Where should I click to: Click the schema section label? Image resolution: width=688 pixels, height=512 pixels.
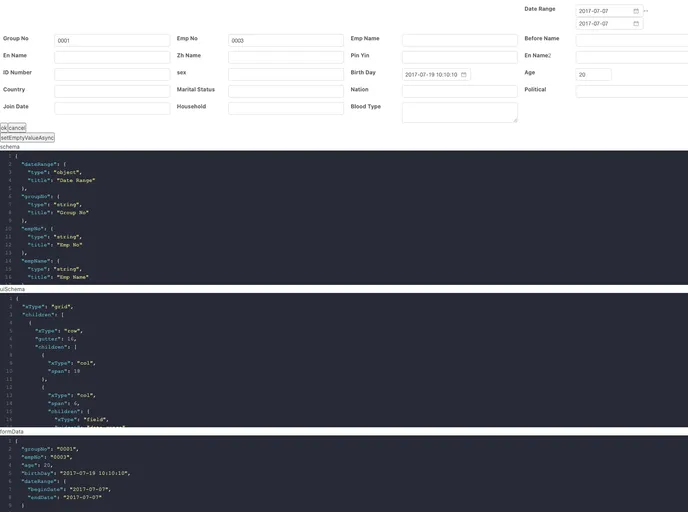tap(10, 147)
